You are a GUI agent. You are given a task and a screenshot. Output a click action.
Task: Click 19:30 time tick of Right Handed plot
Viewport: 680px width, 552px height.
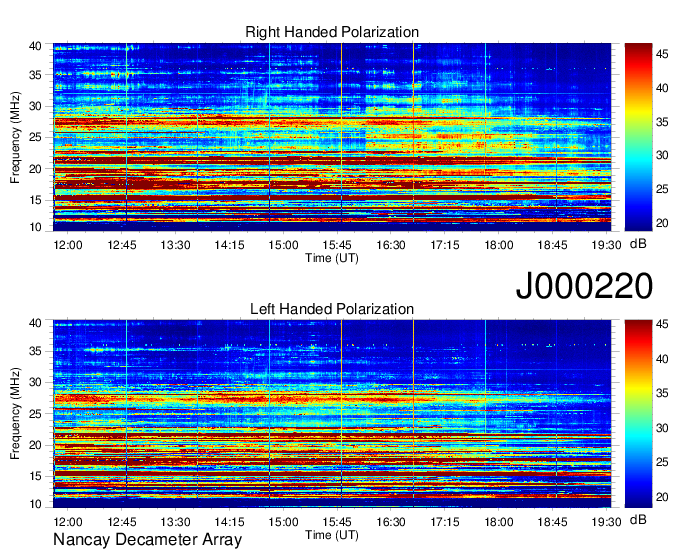pos(606,245)
